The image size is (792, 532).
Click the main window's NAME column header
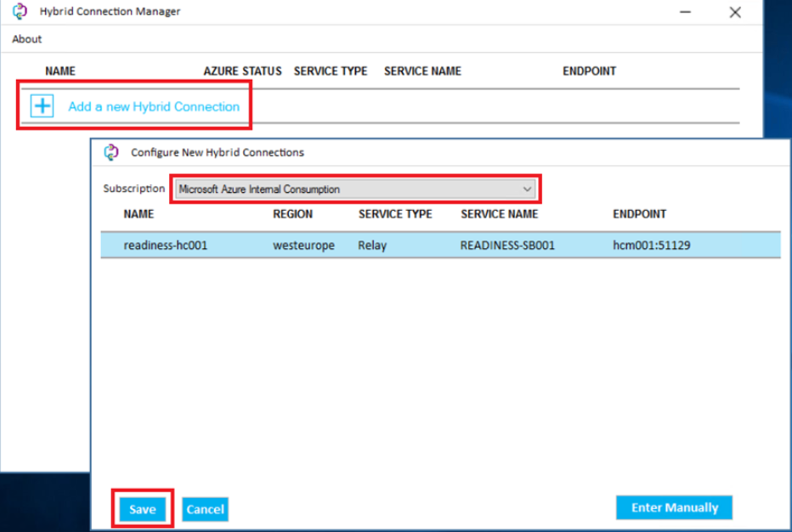click(60, 71)
